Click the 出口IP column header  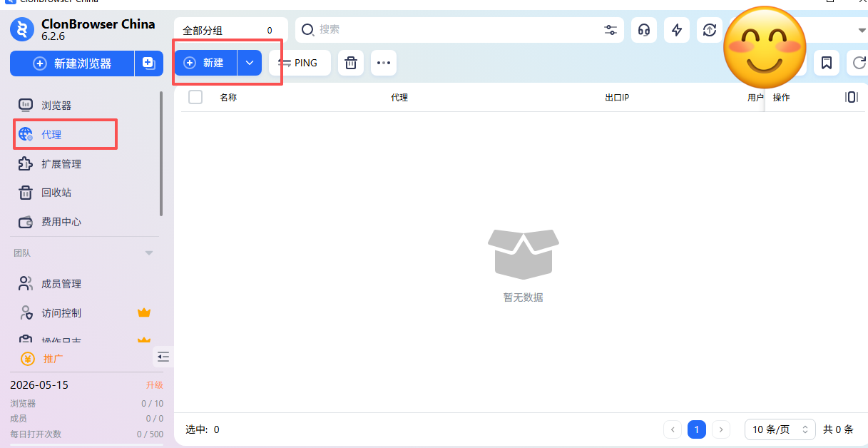tap(617, 98)
